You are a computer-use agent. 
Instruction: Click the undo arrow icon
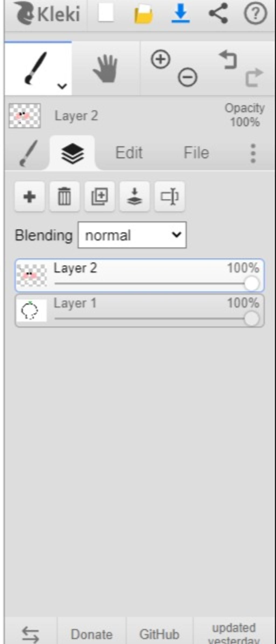coord(228,60)
